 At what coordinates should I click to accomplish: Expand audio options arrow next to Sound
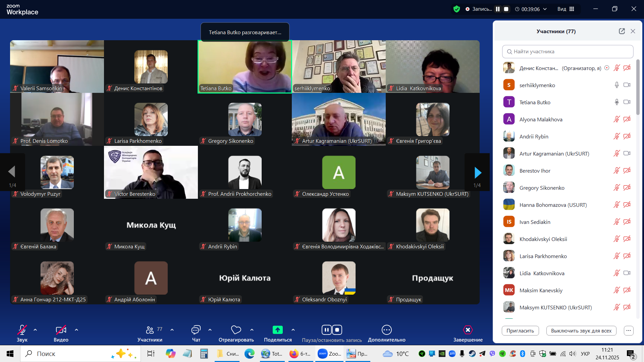click(x=35, y=330)
